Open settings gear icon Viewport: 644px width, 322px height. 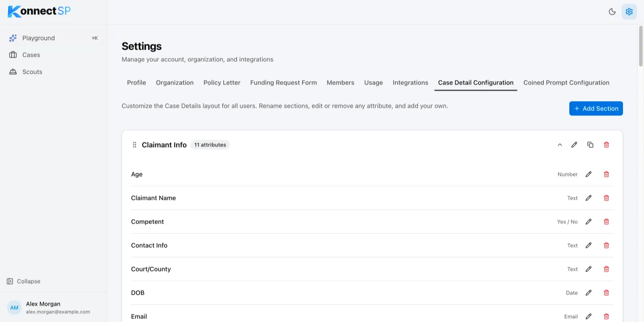pos(629,12)
